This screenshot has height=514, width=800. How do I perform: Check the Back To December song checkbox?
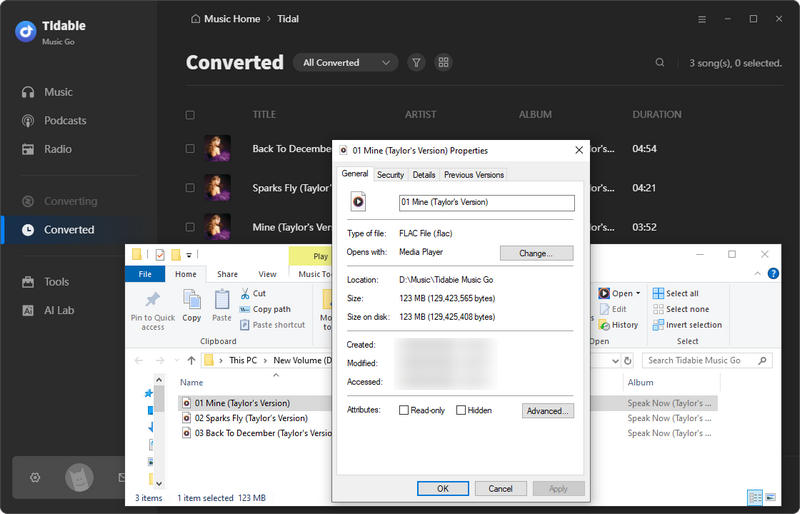(190, 149)
